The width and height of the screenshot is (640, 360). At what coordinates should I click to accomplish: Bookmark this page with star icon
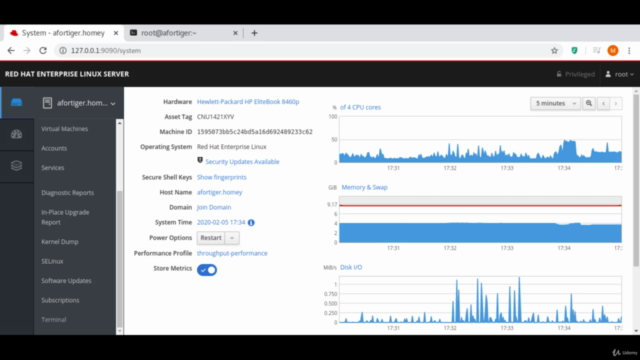[554, 51]
